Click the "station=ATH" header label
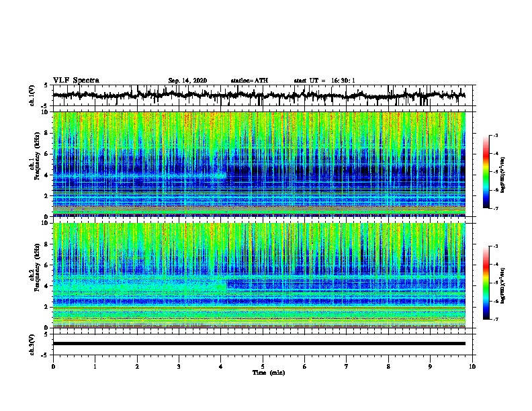Viewport: 532px width, 411px height. (x=249, y=81)
